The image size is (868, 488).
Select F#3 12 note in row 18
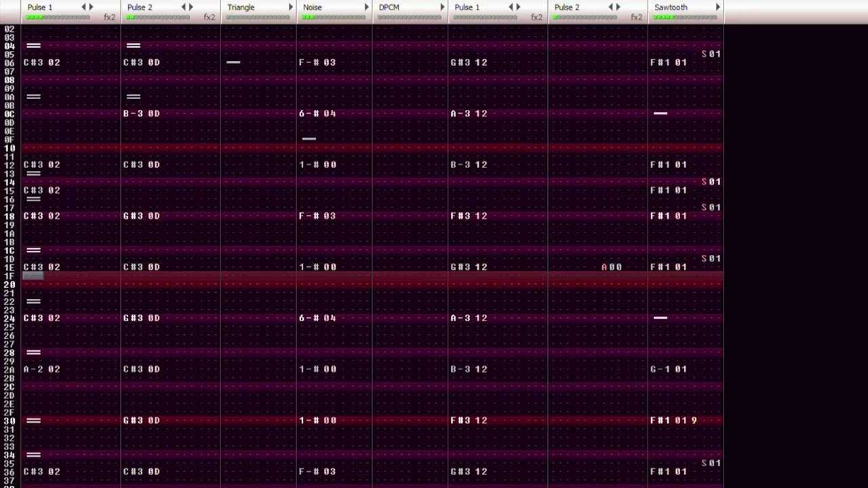tap(469, 216)
